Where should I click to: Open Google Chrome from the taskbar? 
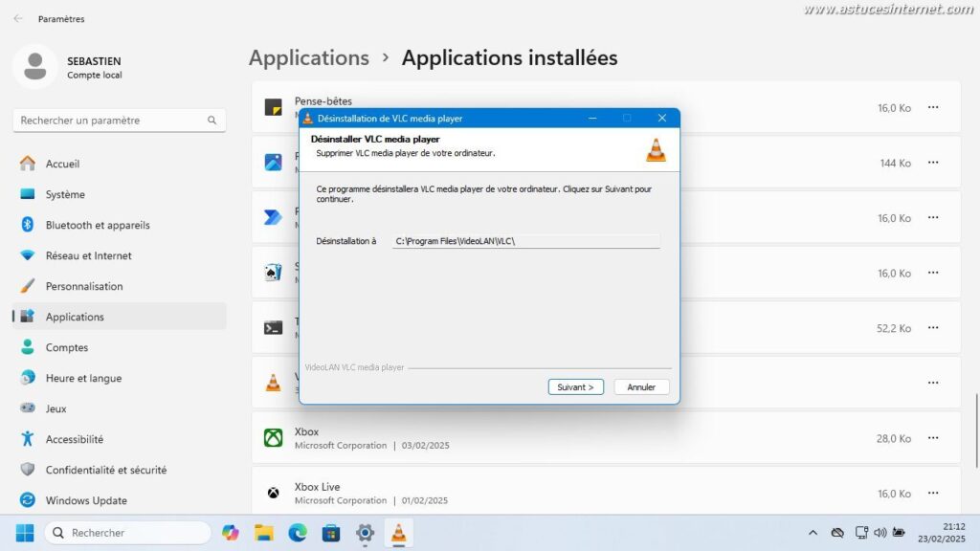pyautogui.click(x=230, y=532)
